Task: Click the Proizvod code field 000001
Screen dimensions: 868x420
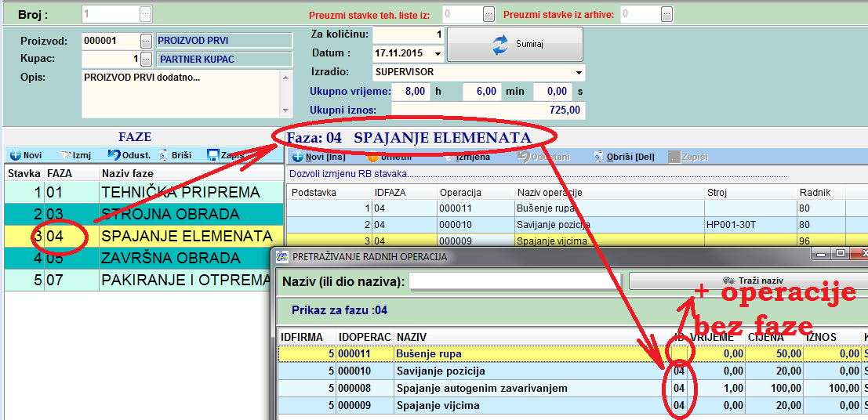Action: point(111,41)
